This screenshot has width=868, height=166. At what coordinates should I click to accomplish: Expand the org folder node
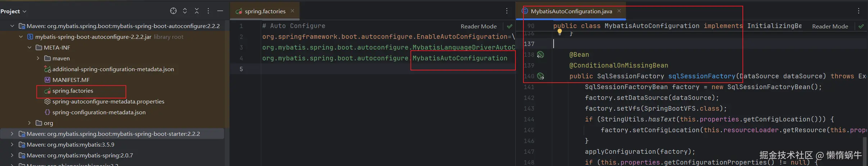coord(29,123)
